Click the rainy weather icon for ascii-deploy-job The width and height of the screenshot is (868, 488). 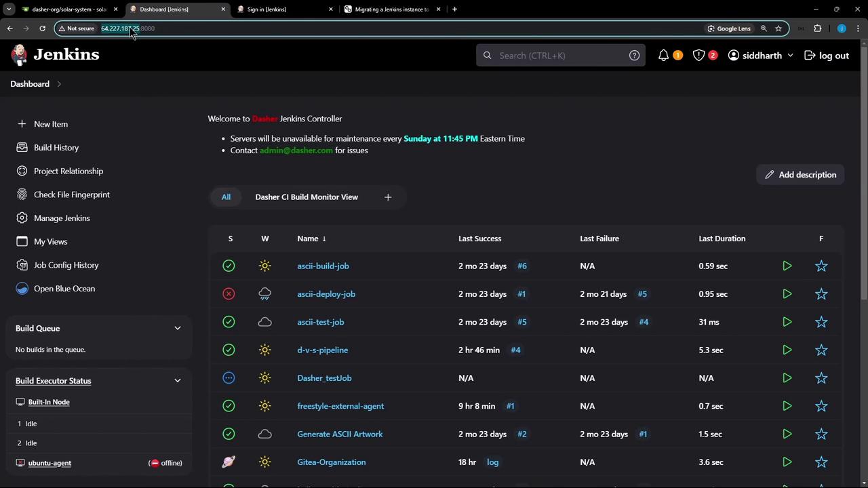click(x=265, y=294)
